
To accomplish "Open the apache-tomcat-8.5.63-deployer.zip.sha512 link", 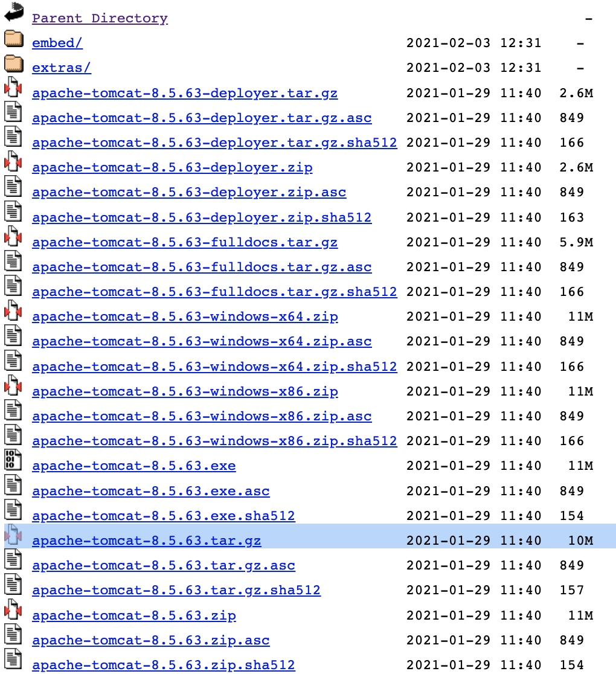I will pyautogui.click(x=202, y=217).
